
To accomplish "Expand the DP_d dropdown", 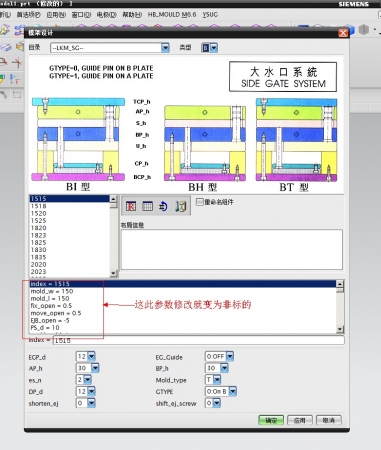I will click(91, 391).
